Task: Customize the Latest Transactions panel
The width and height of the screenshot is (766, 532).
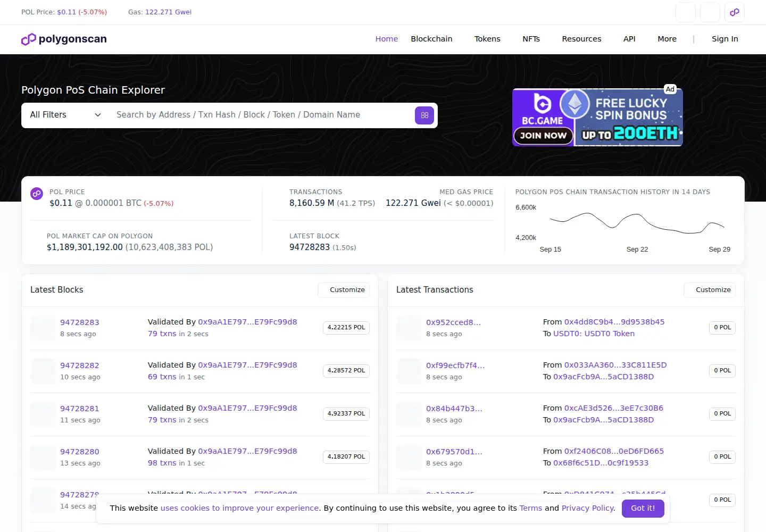Action: pyautogui.click(x=710, y=290)
